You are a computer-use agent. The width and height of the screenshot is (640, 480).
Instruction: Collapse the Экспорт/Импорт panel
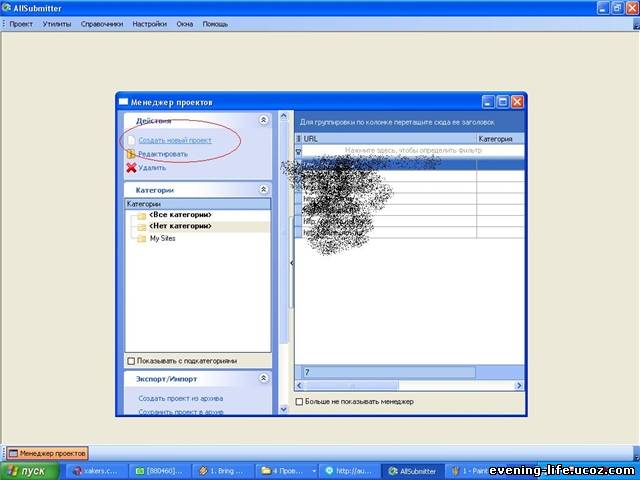(264, 378)
